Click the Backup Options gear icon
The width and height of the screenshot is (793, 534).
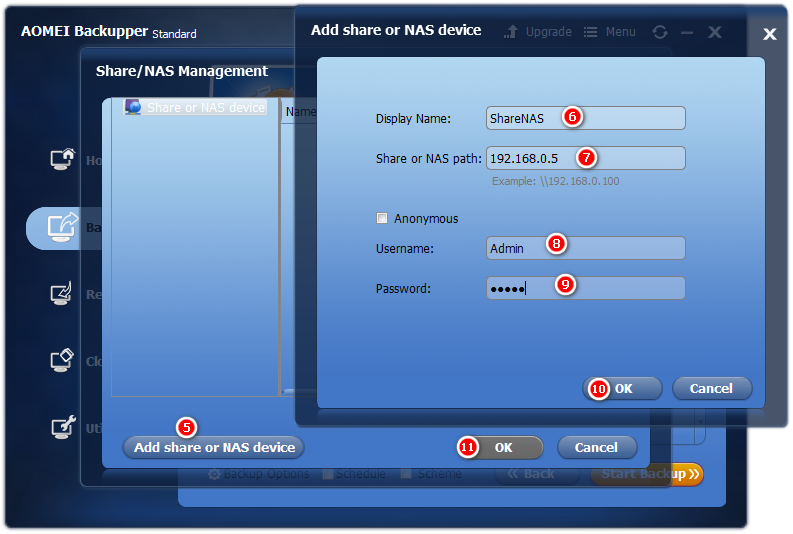(x=214, y=474)
